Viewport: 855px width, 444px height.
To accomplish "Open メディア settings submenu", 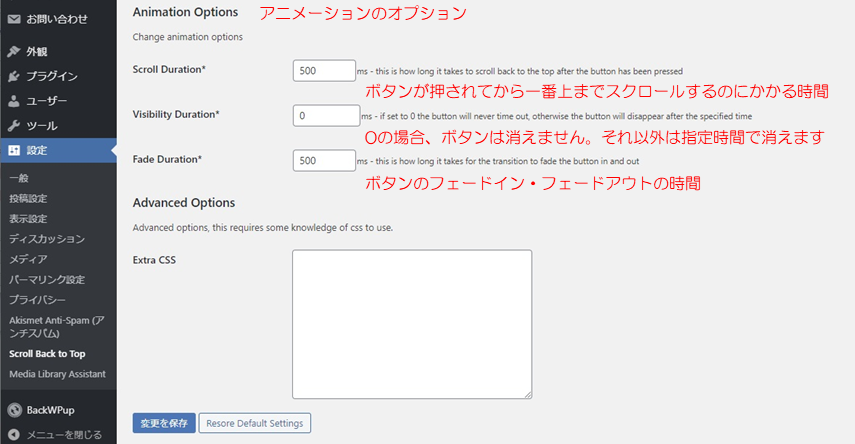I will pyautogui.click(x=28, y=260).
